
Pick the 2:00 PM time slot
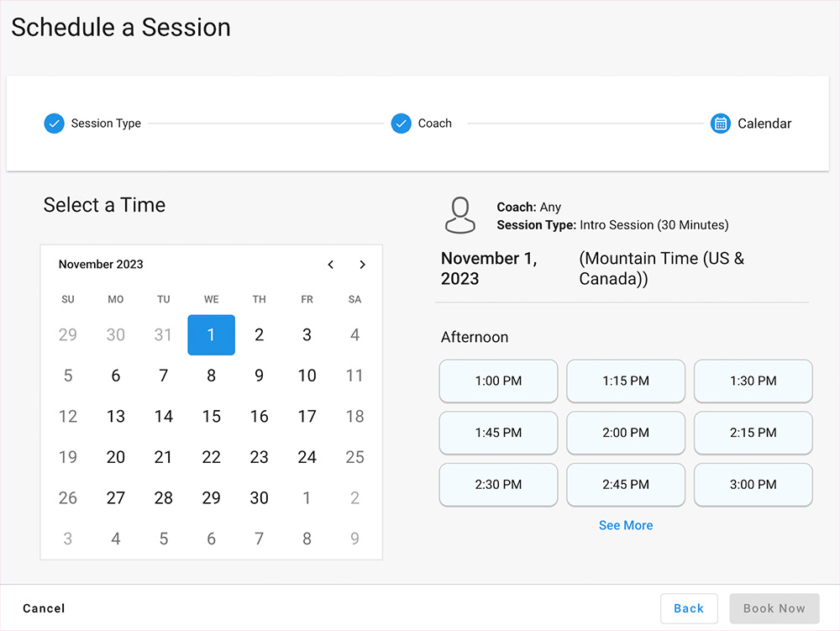(x=626, y=433)
